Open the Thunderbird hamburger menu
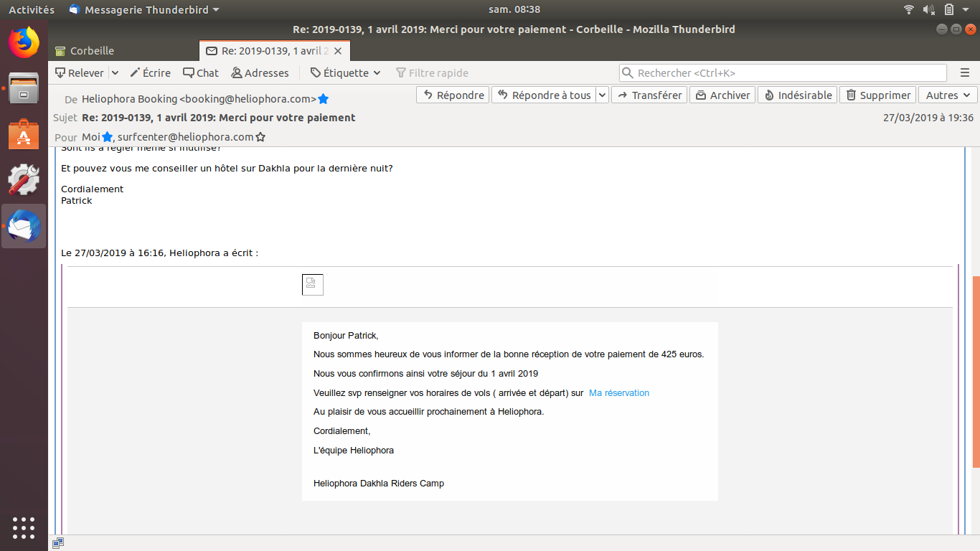Image resolution: width=980 pixels, height=551 pixels. 965,72
